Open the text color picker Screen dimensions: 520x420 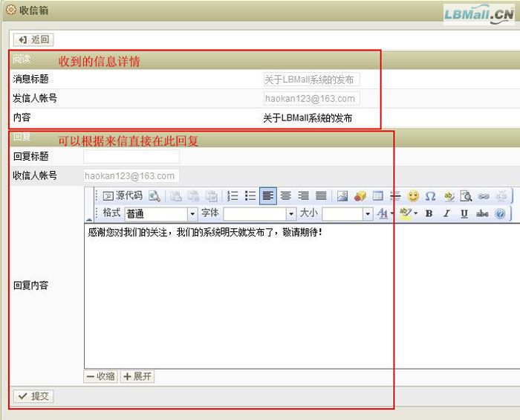point(385,213)
